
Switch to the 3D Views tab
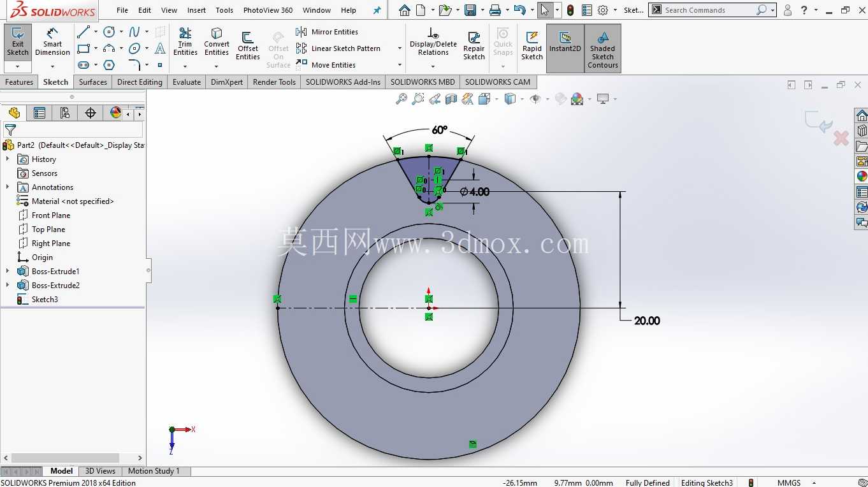coord(100,471)
